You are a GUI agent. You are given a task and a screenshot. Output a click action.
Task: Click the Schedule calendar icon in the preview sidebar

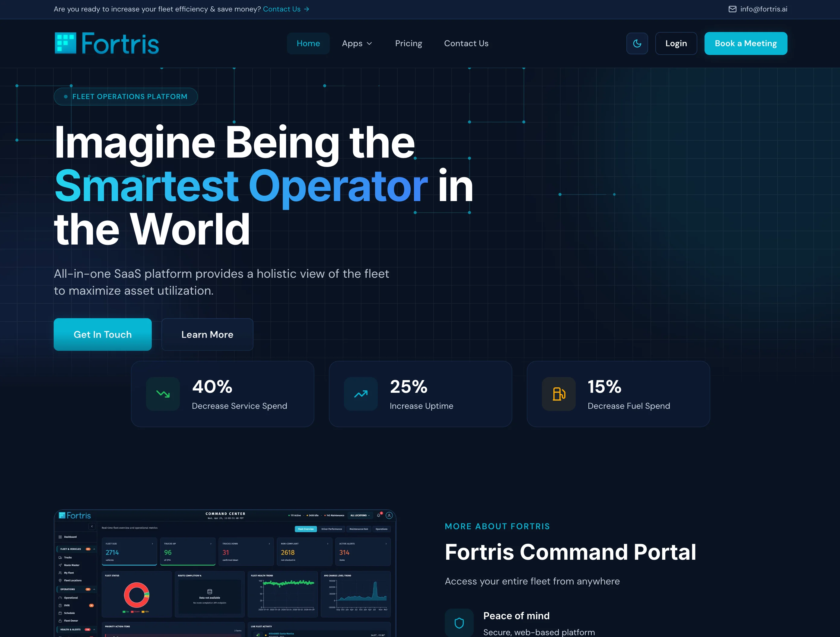60,613
